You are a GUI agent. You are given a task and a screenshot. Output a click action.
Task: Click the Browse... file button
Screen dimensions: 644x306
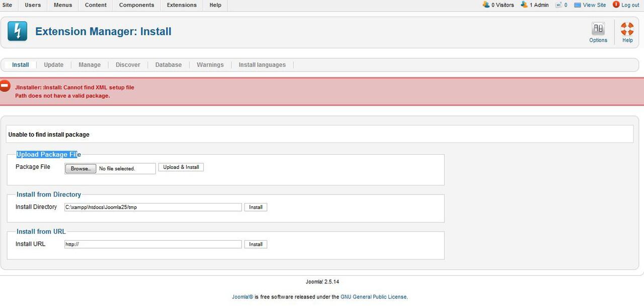[80, 169]
